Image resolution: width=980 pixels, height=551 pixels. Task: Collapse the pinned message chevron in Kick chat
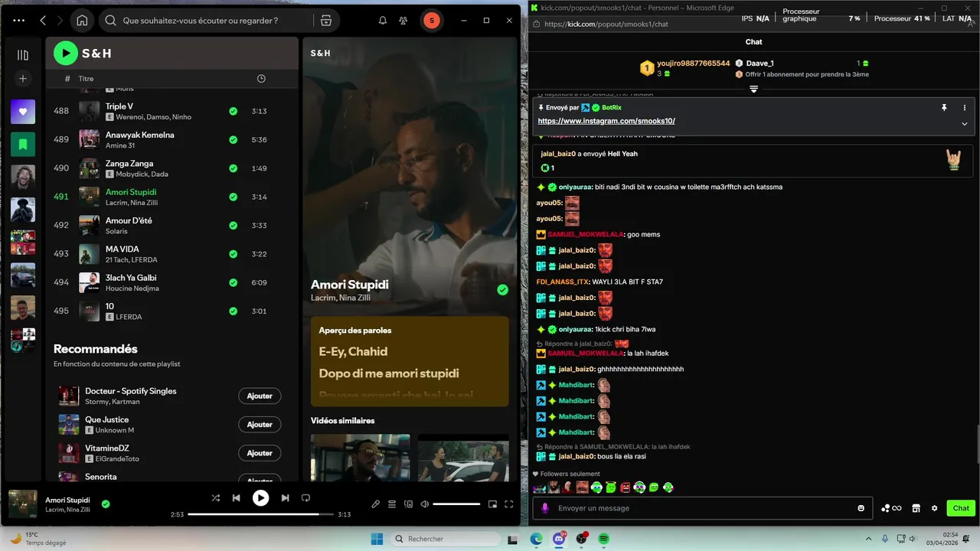tap(965, 124)
